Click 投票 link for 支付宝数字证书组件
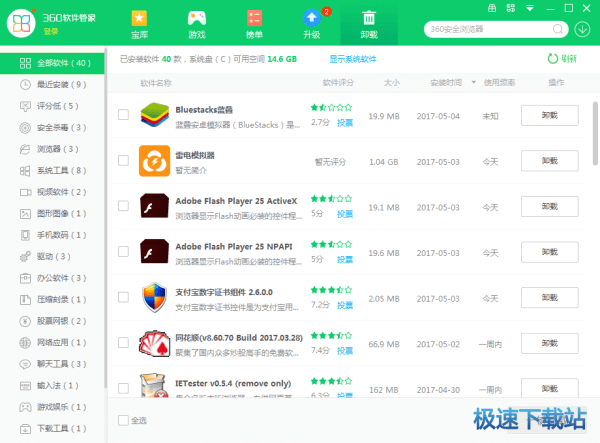The height and width of the screenshot is (443, 600). pyautogui.click(x=345, y=305)
